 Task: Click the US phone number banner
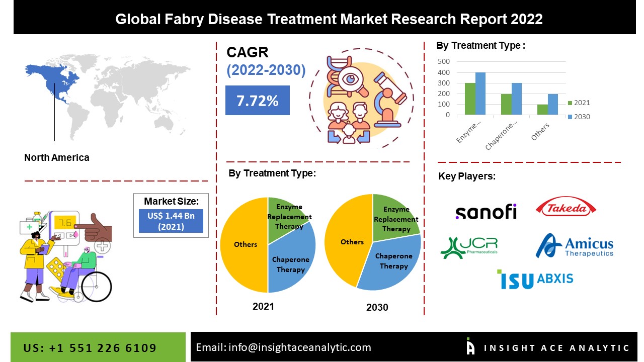point(90,348)
